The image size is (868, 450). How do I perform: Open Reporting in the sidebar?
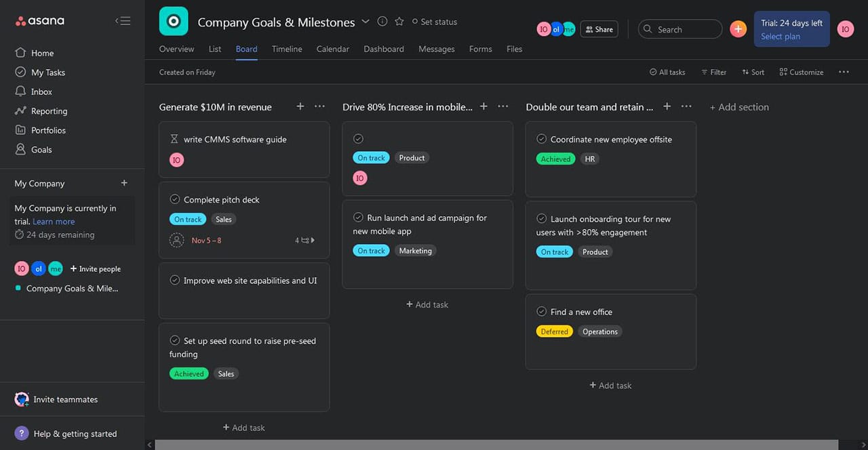point(49,111)
